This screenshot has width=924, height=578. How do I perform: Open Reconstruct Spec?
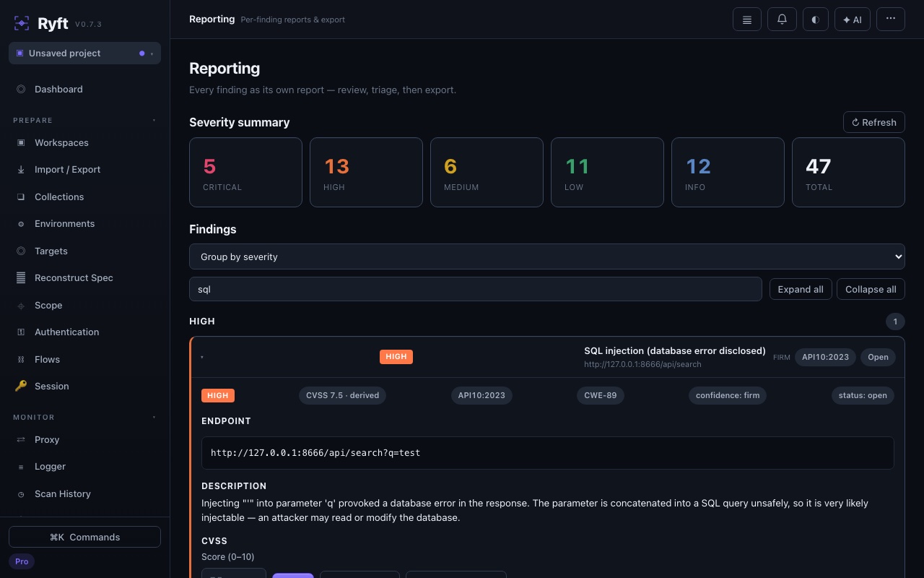(84, 277)
